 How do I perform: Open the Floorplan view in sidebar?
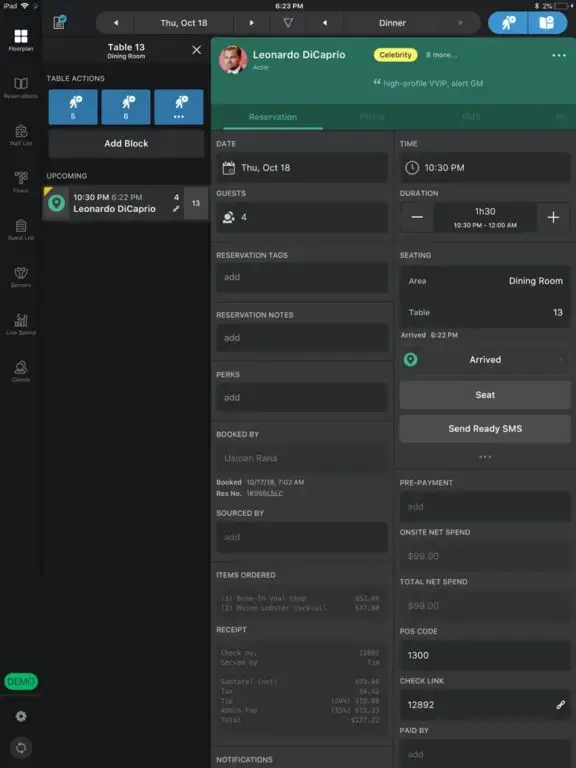click(x=21, y=40)
